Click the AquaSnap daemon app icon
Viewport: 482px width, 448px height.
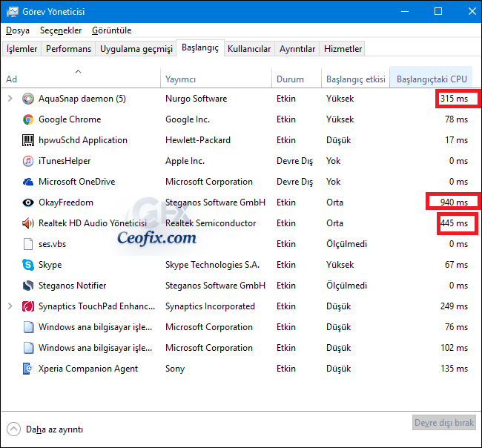click(x=28, y=99)
